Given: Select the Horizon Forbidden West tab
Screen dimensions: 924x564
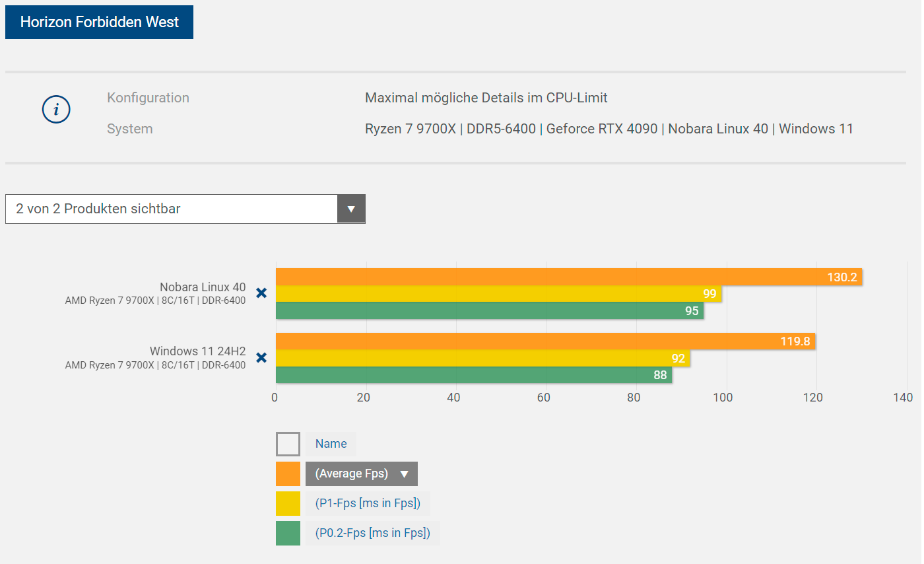Looking at the screenshot, I should pyautogui.click(x=99, y=22).
